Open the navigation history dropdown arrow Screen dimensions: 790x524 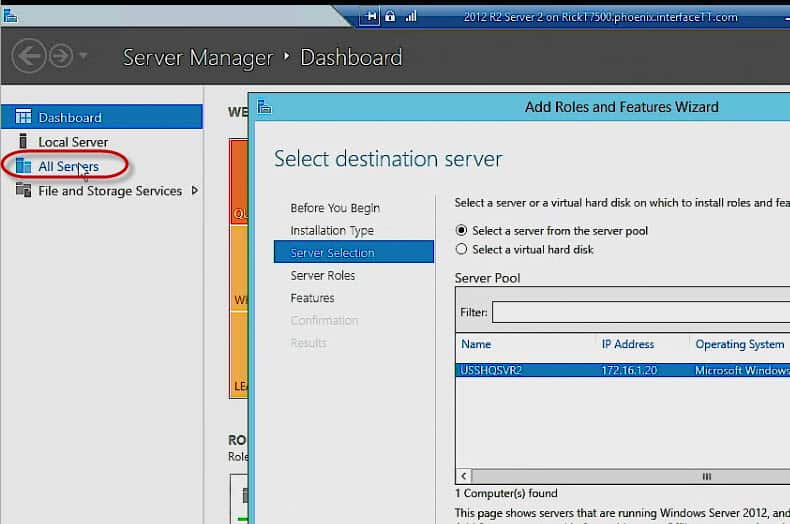click(84, 55)
